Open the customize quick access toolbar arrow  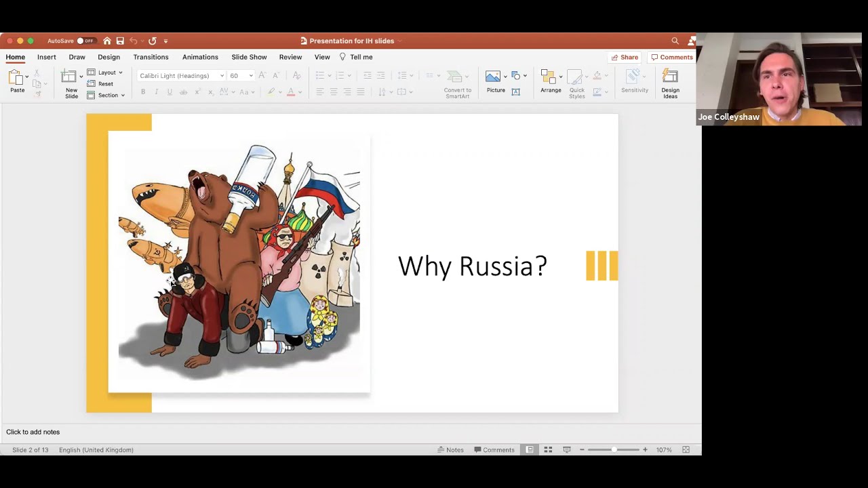click(x=165, y=41)
